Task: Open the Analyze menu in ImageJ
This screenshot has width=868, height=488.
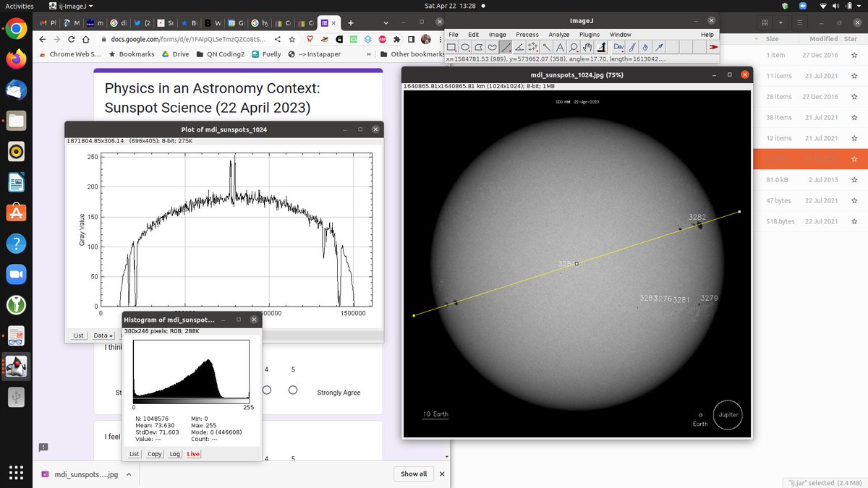Action: point(558,34)
